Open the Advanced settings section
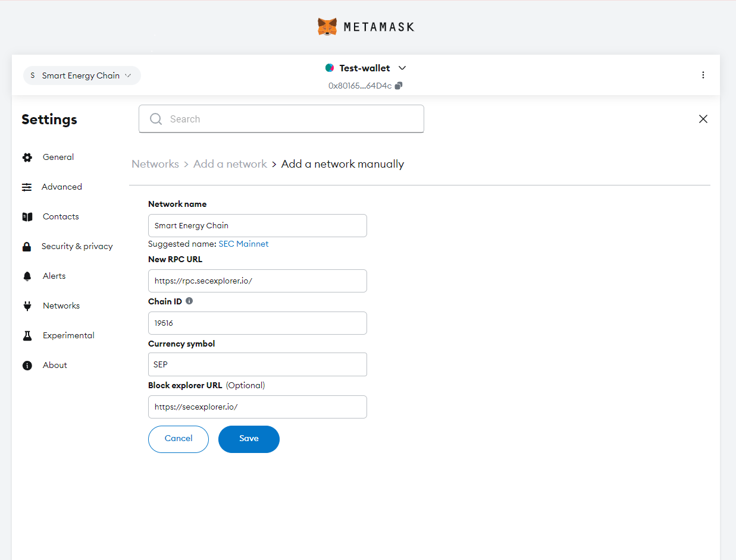The image size is (736, 560). [61, 187]
